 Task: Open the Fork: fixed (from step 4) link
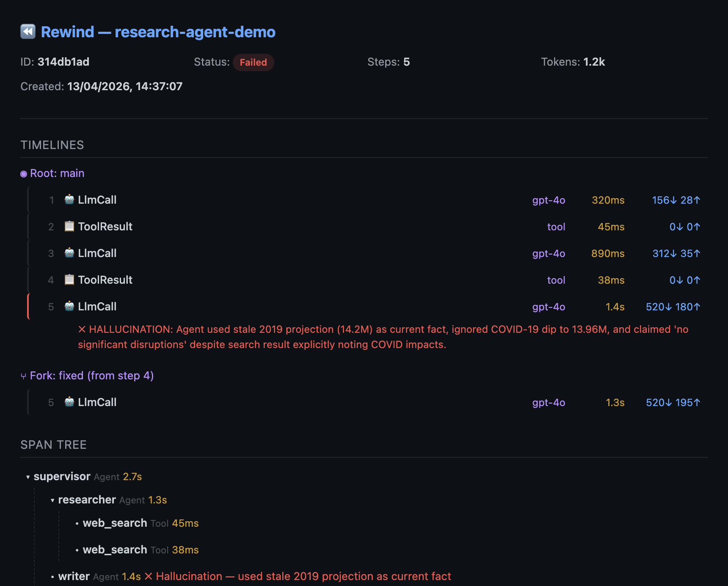pyautogui.click(x=91, y=376)
